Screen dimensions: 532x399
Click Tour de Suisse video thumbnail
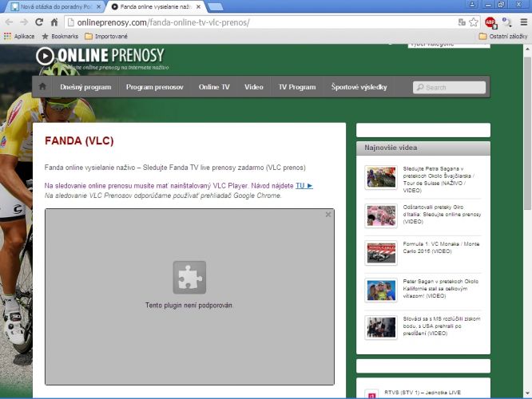(381, 177)
